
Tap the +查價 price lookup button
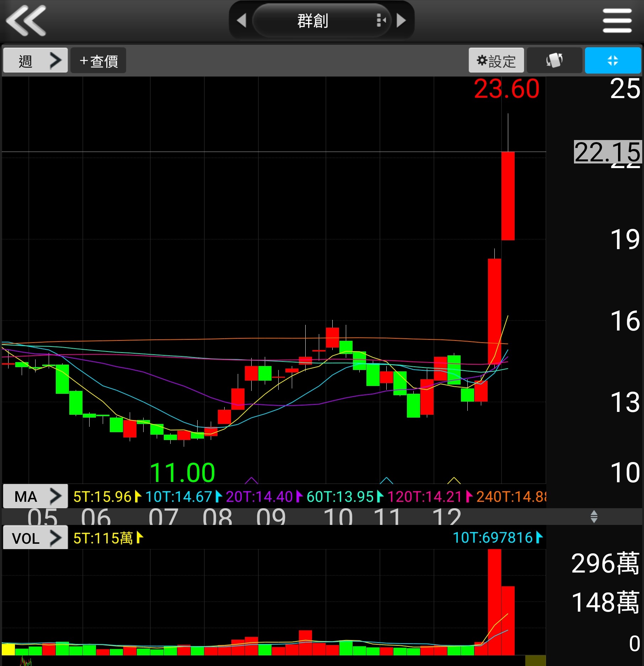98,60
